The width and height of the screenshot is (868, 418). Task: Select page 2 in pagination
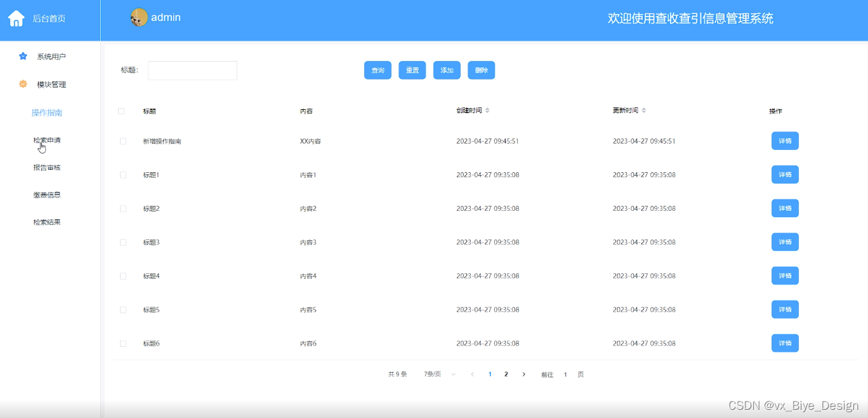506,375
